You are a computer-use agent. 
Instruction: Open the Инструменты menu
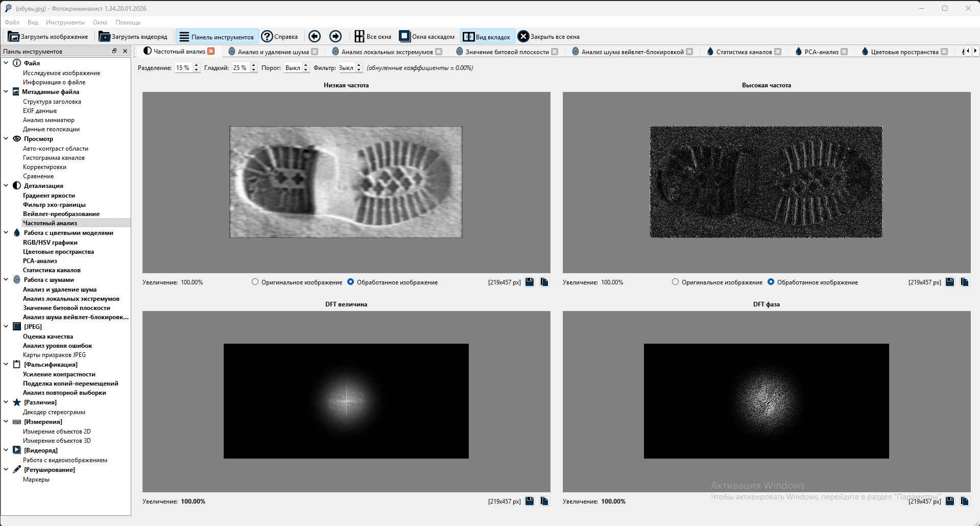65,22
